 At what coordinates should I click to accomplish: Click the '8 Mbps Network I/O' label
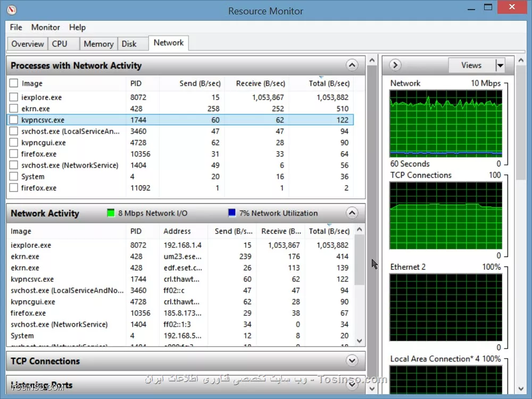pos(153,213)
